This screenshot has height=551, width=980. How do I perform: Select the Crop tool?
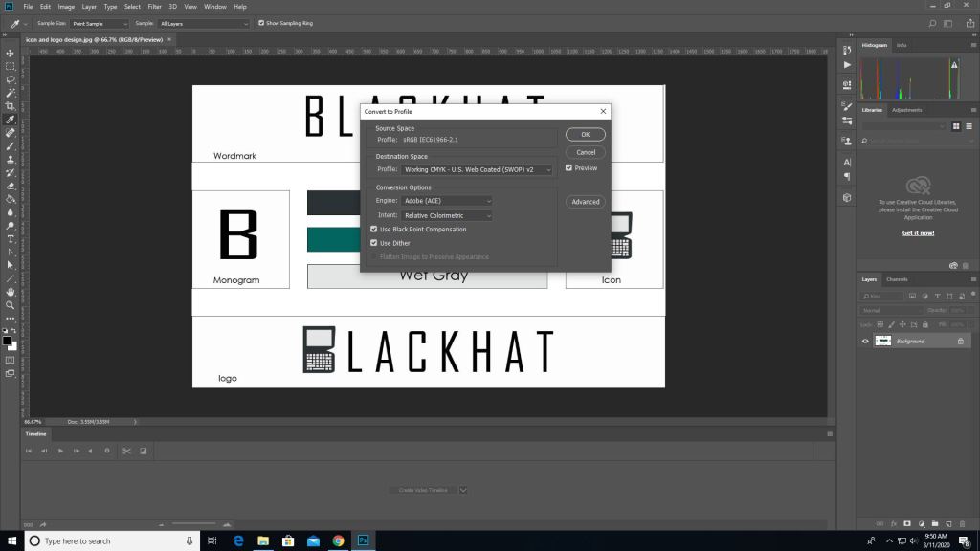click(x=10, y=106)
